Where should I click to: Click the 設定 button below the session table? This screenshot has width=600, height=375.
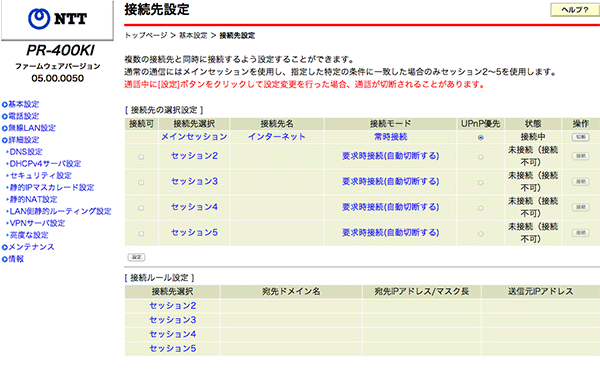pos(136,257)
